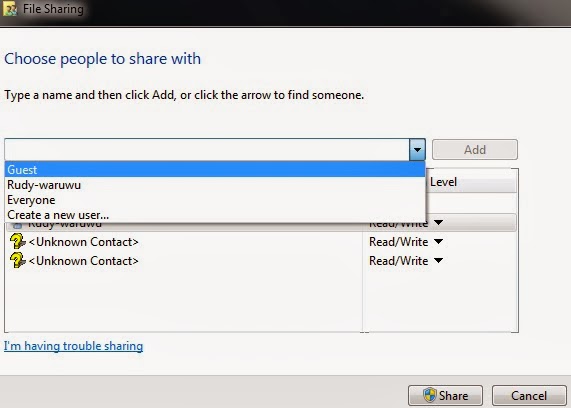Click the Cancel button
The image size is (571, 408).
(529, 396)
